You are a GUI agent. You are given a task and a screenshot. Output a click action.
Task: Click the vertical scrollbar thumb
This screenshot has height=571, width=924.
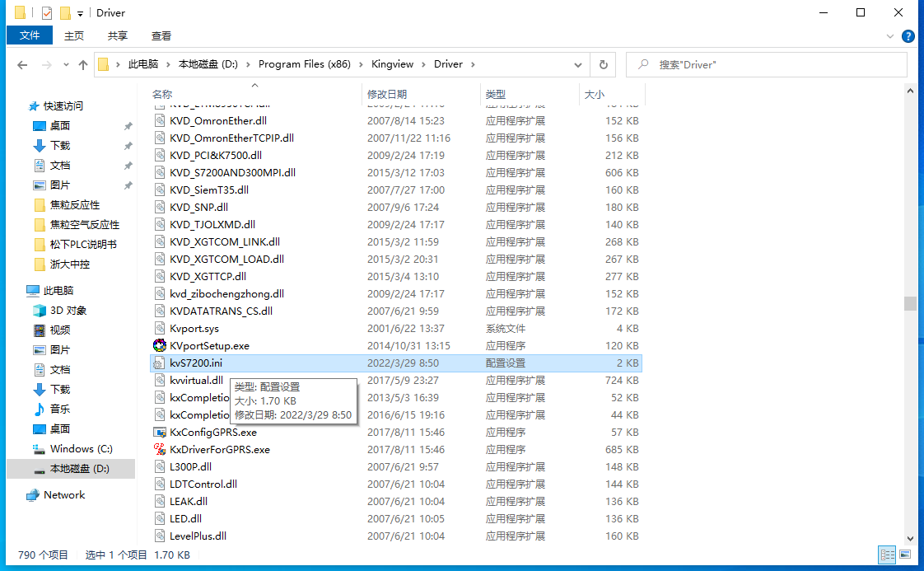910,303
